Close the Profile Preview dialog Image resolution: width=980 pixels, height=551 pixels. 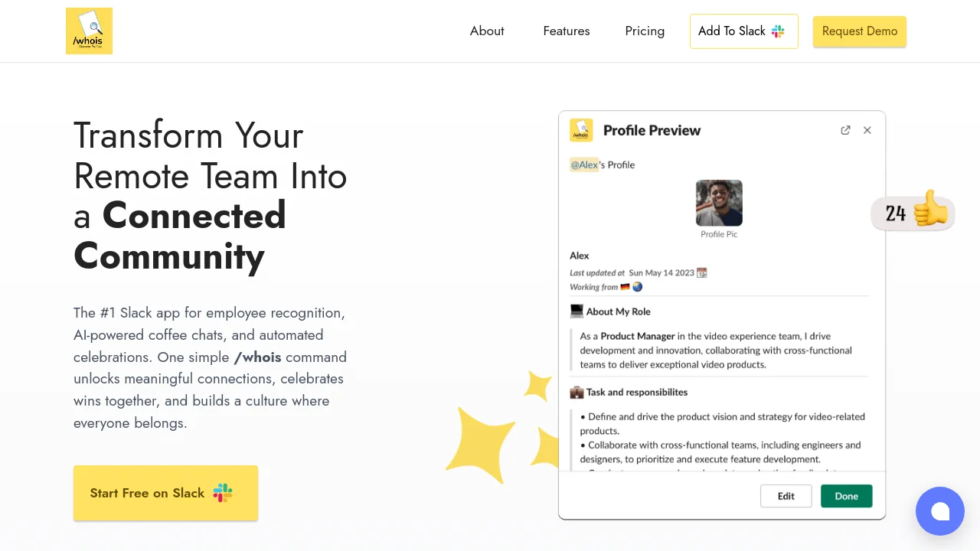(x=867, y=130)
